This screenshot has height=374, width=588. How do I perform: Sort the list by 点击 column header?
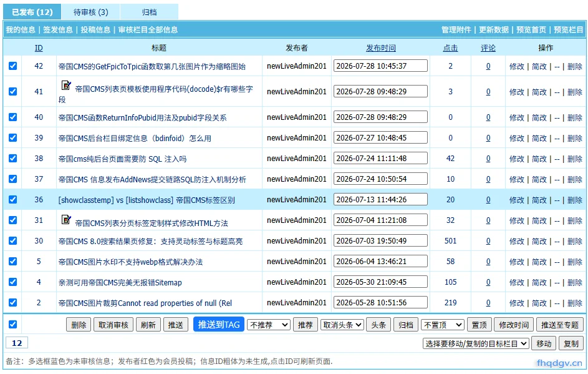pos(450,47)
